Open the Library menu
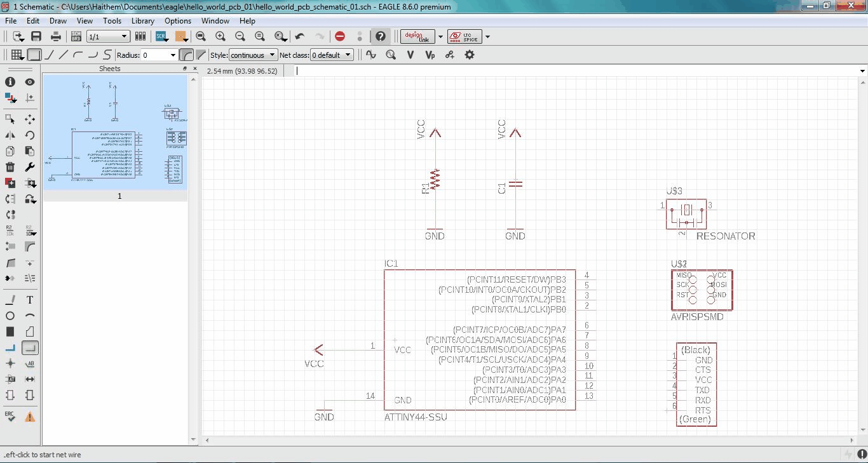Viewport: 868px width, 463px height. (x=143, y=20)
